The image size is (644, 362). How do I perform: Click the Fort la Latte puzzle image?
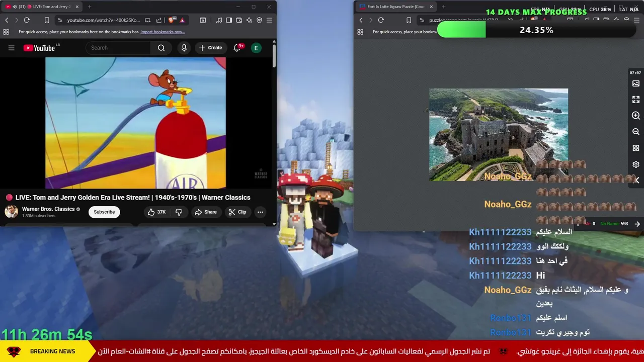click(x=499, y=135)
